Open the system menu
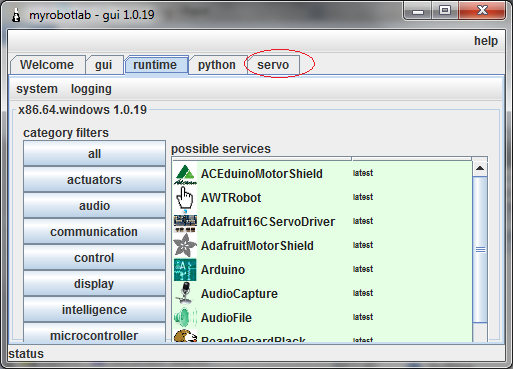 click(37, 89)
